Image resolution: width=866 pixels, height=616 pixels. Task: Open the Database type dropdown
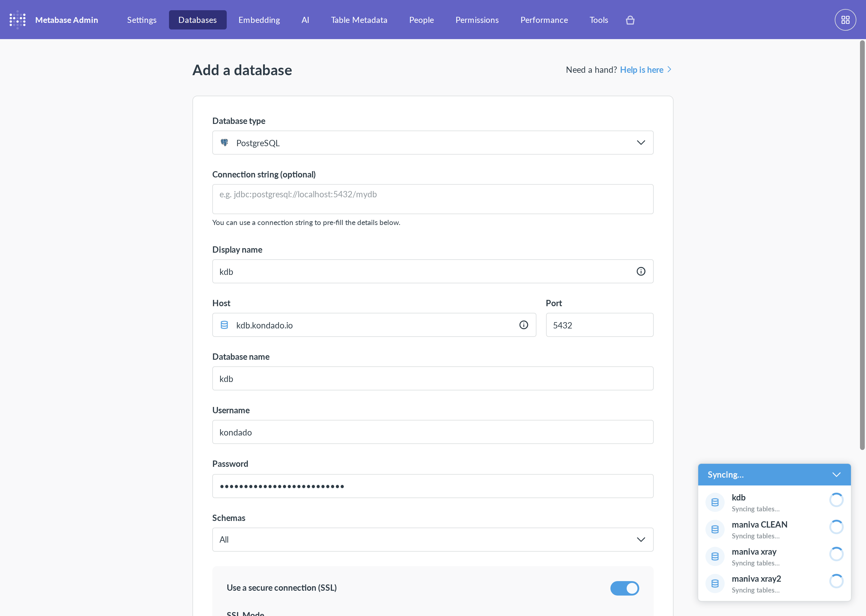coord(433,143)
